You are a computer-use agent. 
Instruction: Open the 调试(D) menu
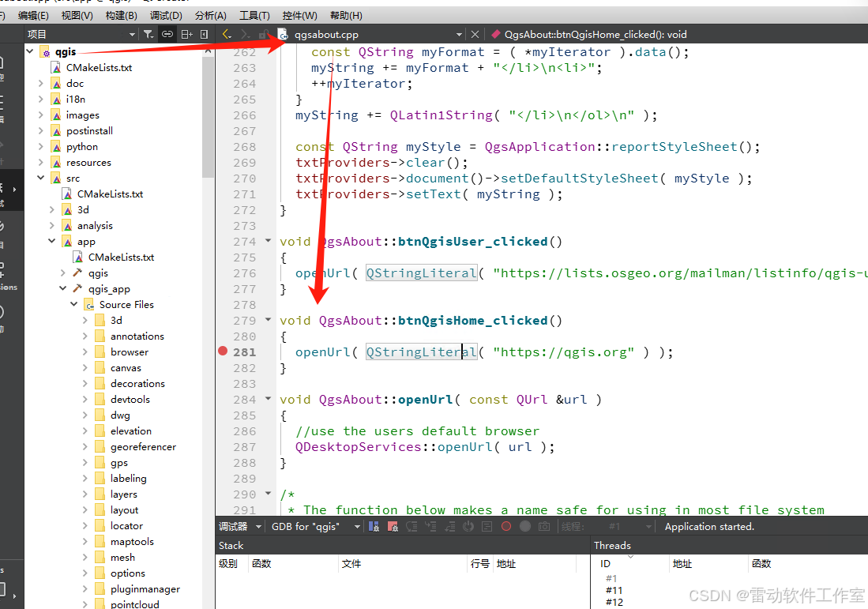tap(166, 16)
